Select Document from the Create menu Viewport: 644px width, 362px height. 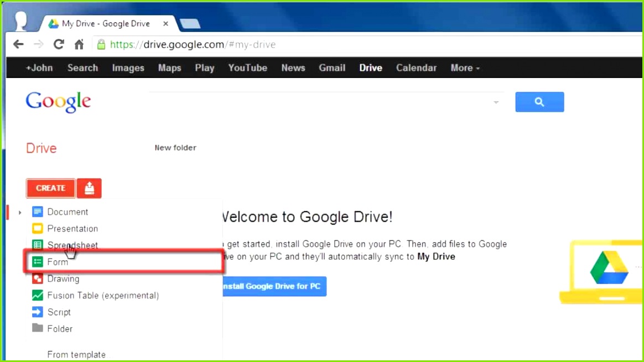point(67,212)
